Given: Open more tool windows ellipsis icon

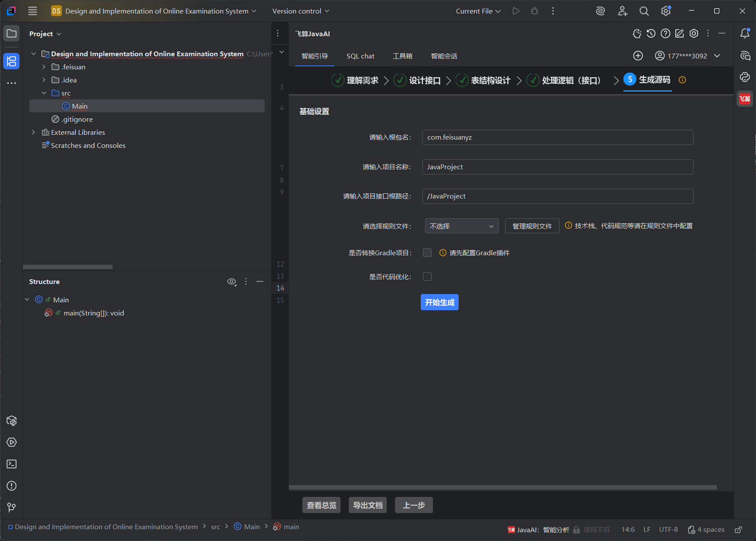Looking at the screenshot, I should point(12,83).
